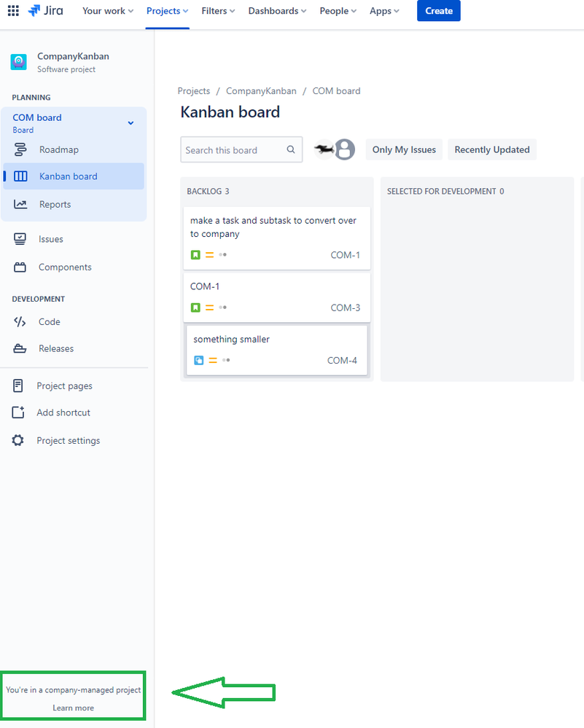
Task: Open the Dashboards dropdown menu
Action: (x=277, y=11)
